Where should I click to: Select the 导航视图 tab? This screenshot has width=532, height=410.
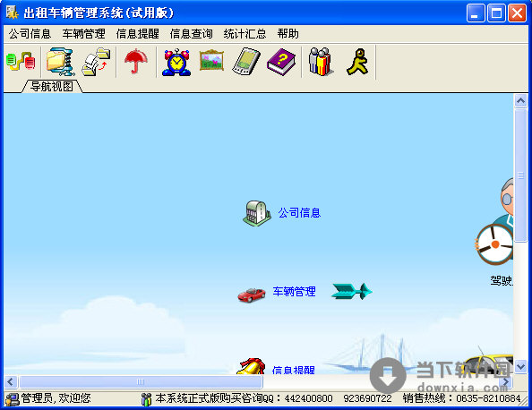[x=52, y=86]
